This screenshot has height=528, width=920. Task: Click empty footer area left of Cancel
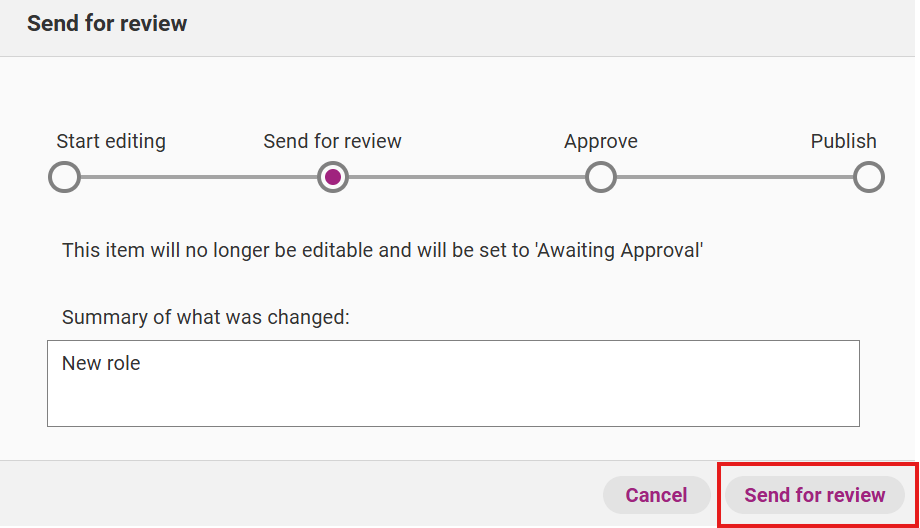300,494
